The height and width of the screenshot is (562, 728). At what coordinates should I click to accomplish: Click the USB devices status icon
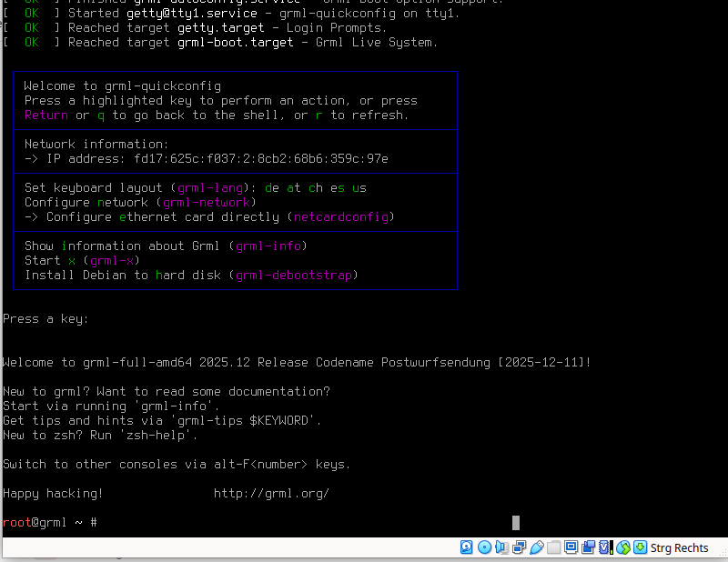tap(537, 547)
